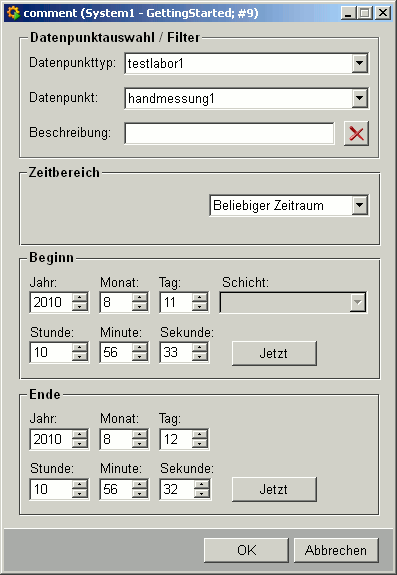
Task: Increase Beginn Tag value with up arrow
Action: (x=200, y=298)
